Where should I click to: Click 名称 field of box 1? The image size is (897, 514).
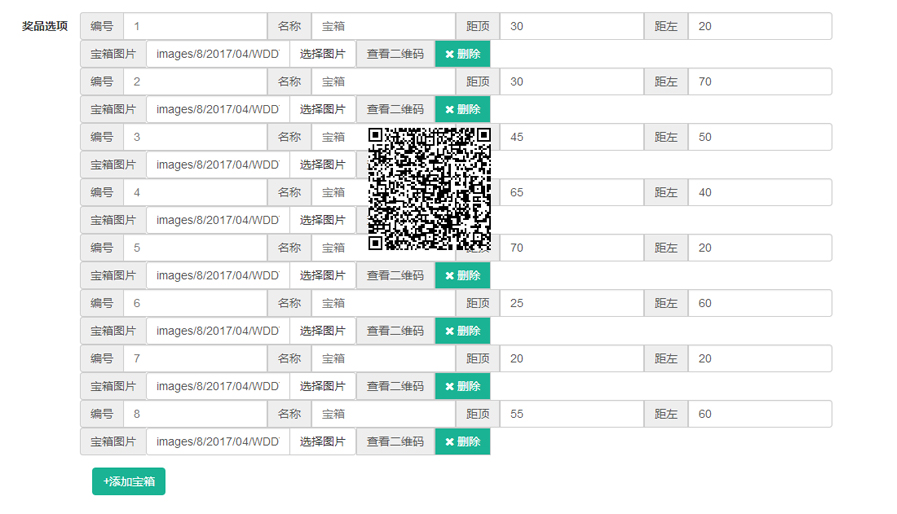[x=383, y=26]
